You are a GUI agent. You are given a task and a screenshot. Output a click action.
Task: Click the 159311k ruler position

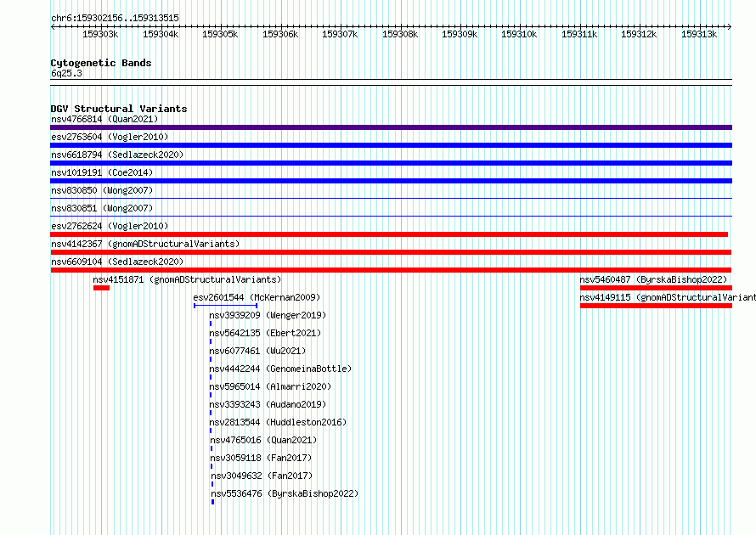[579, 34]
